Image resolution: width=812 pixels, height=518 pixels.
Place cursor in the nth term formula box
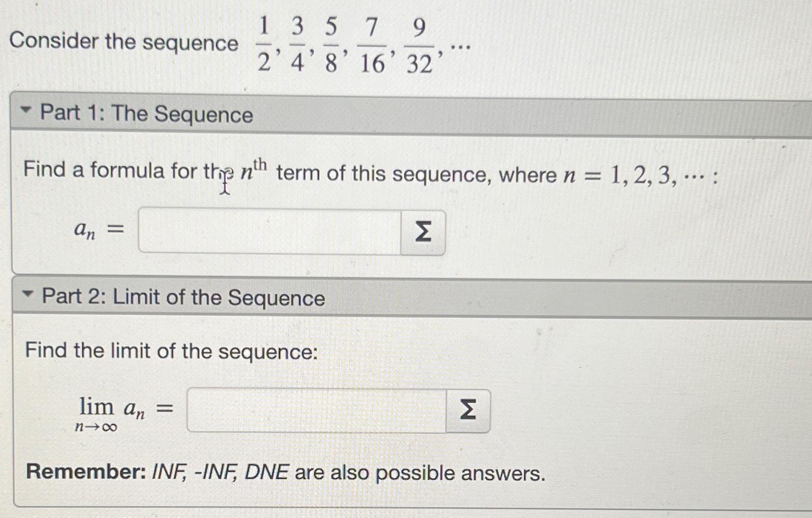(x=269, y=232)
